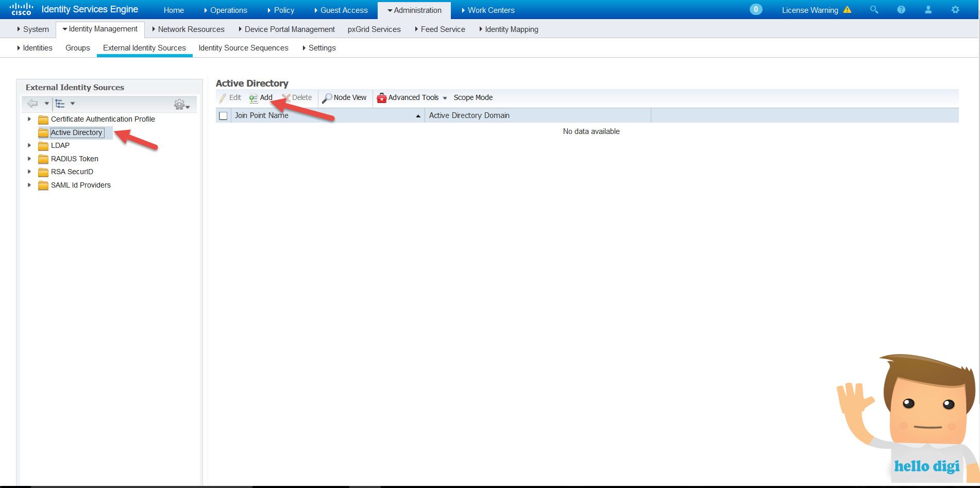Open the Administration menu
The height and width of the screenshot is (488, 980).
[414, 10]
